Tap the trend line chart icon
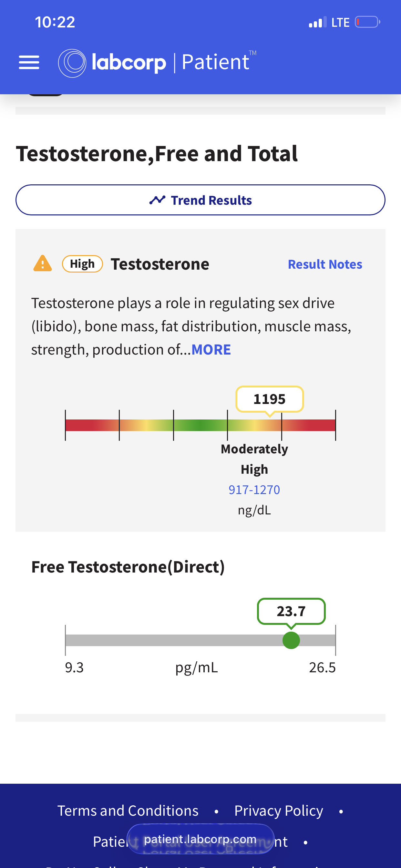 coord(157,200)
